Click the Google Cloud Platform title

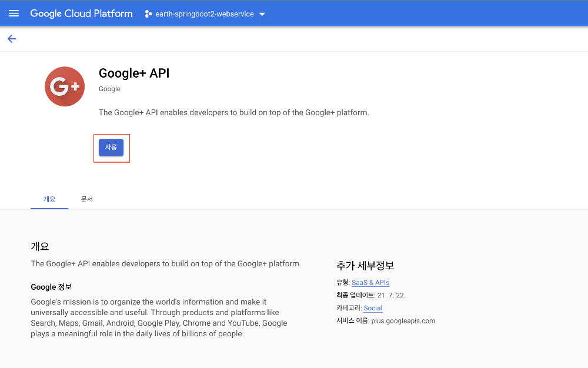(x=81, y=14)
